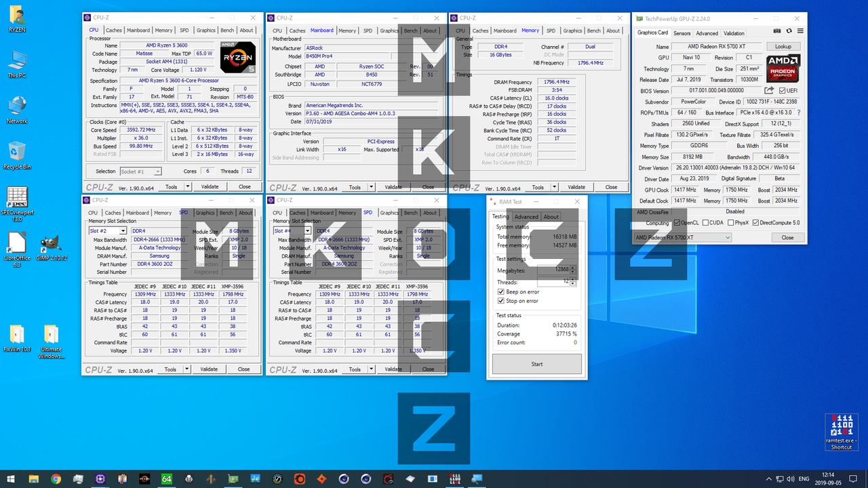Open the Ultimate Windows desktop folder
Screen dimensions: 868x488
(51, 342)
